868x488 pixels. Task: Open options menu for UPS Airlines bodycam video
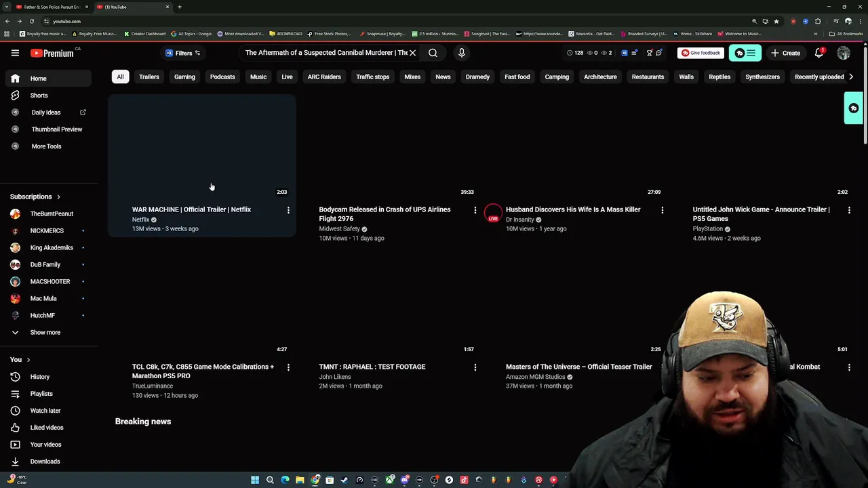pos(475,210)
